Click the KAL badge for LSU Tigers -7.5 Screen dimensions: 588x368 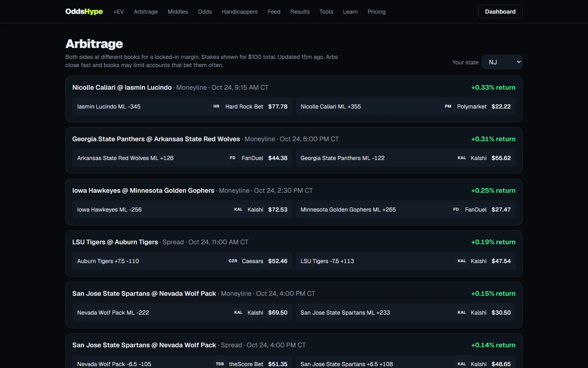[462, 261]
